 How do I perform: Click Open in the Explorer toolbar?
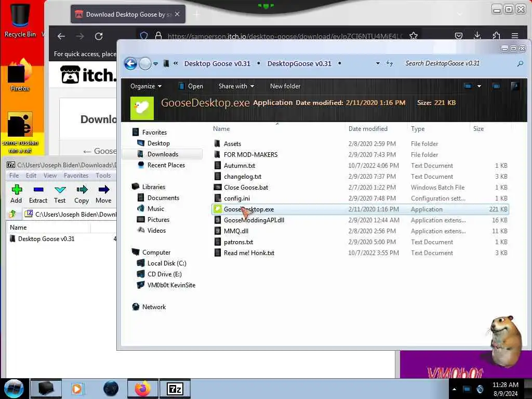pyautogui.click(x=191, y=86)
